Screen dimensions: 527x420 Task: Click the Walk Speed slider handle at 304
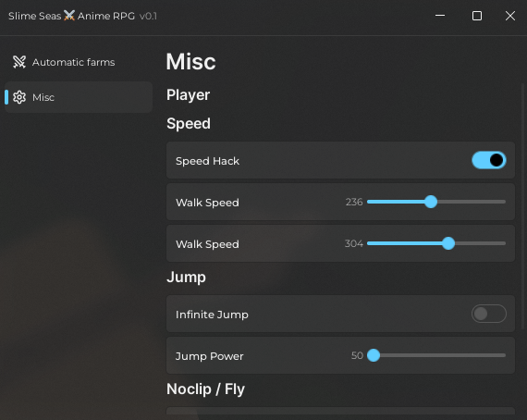[448, 243]
